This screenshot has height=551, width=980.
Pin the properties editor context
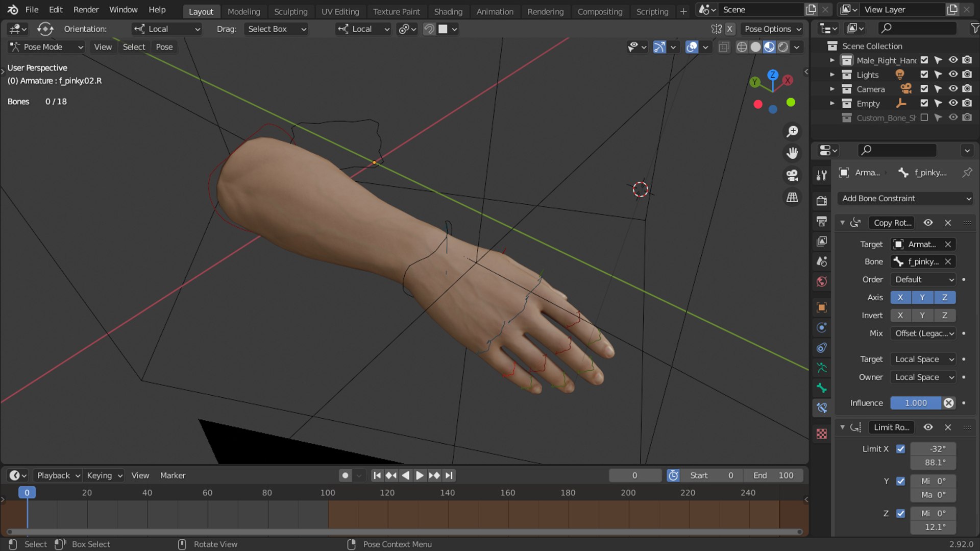pyautogui.click(x=967, y=173)
